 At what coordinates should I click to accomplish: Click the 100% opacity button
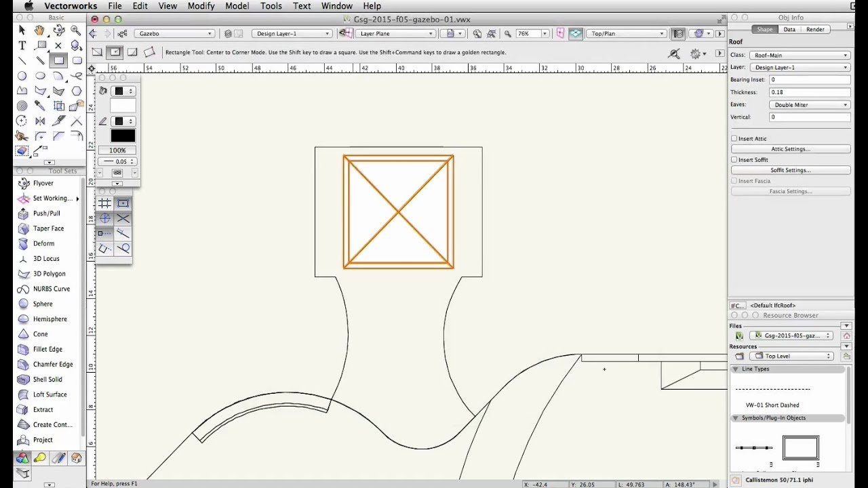coord(117,150)
